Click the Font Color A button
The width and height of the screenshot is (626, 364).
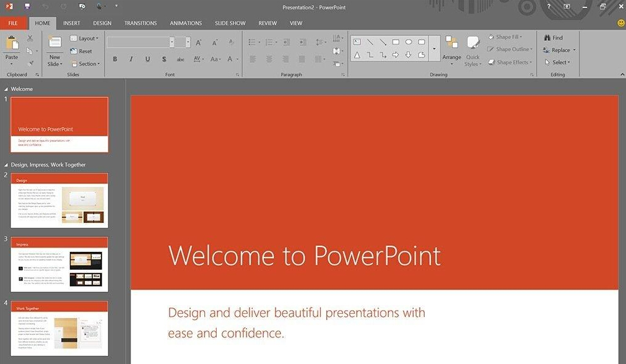pos(230,59)
